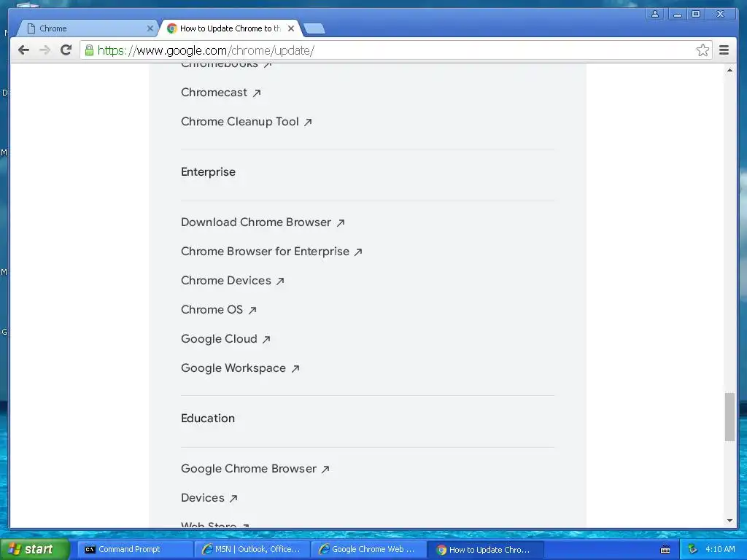
Task: Switch to Command Prompt in taskbar
Action: [134, 549]
